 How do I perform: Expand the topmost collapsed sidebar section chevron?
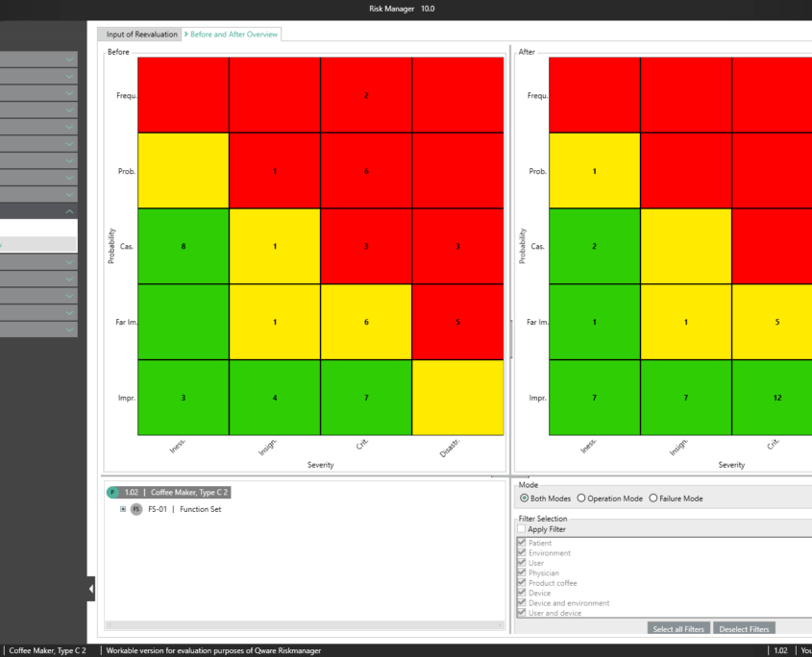[69, 60]
